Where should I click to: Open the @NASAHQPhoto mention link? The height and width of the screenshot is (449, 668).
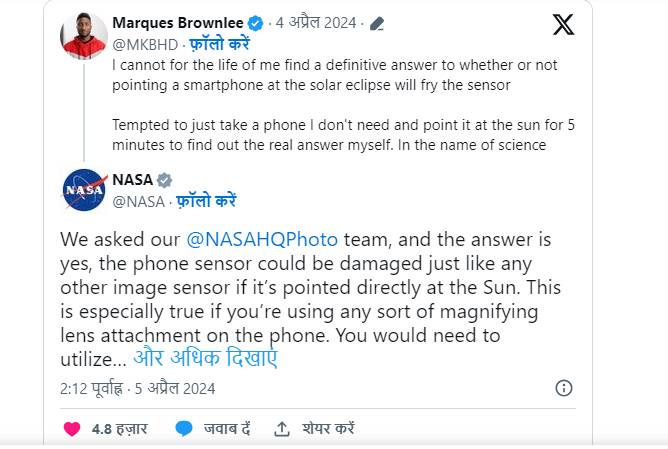(262, 240)
